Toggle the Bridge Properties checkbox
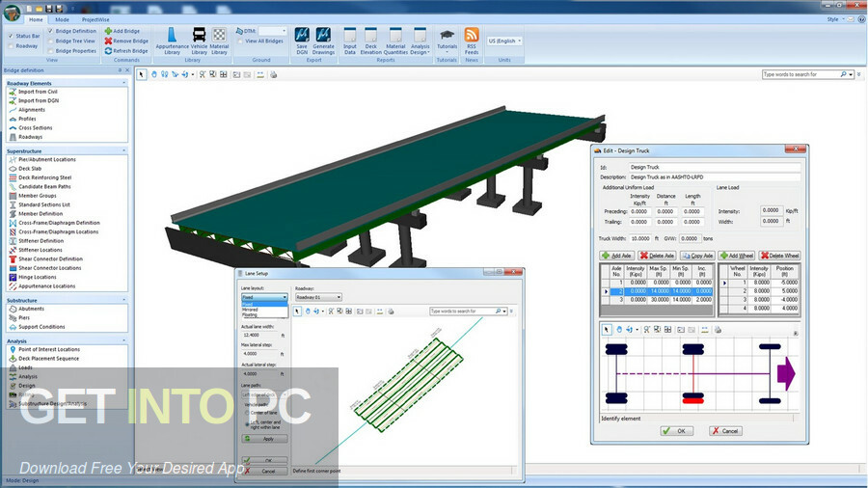868x488 pixels. (x=50, y=51)
